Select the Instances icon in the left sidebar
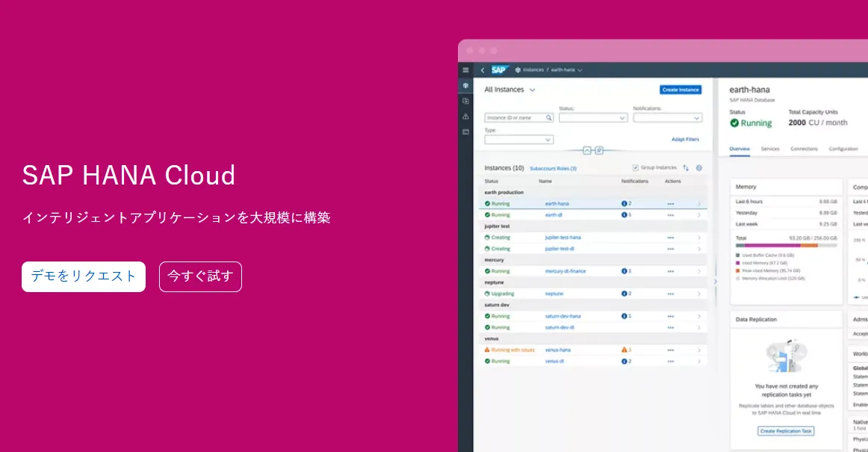868x452 pixels. click(x=465, y=86)
